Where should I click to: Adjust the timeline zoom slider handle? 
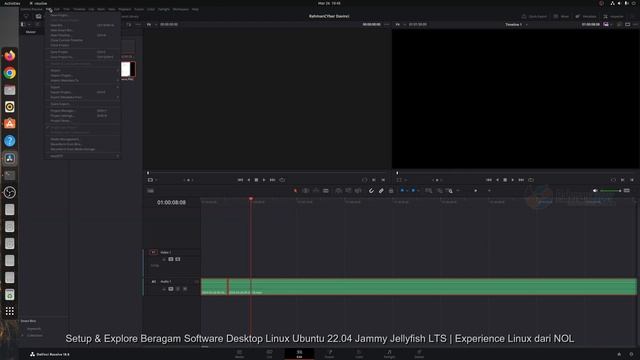[476, 191]
